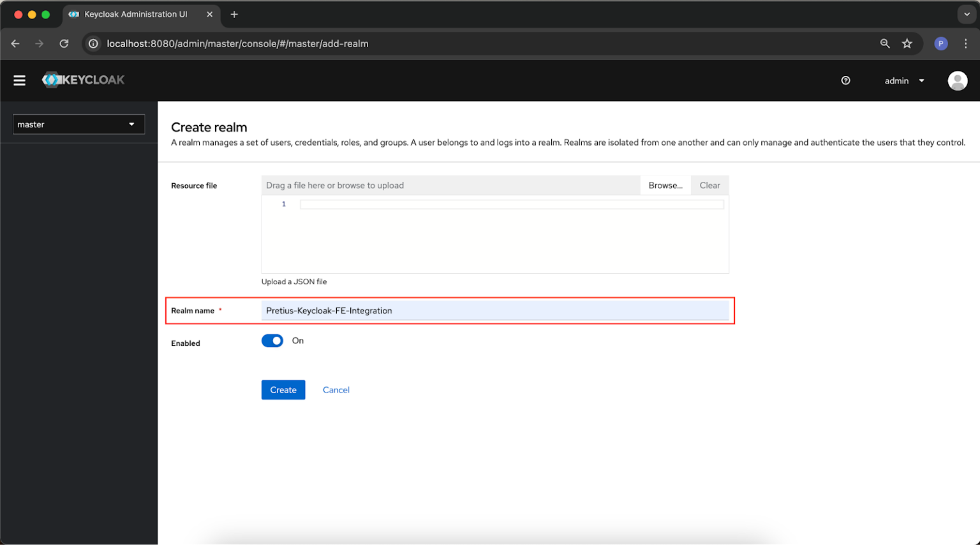Image resolution: width=980 pixels, height=545 pixels.
Task: Open the downloads chevron near tab bar
Action: tap(967, 14)
